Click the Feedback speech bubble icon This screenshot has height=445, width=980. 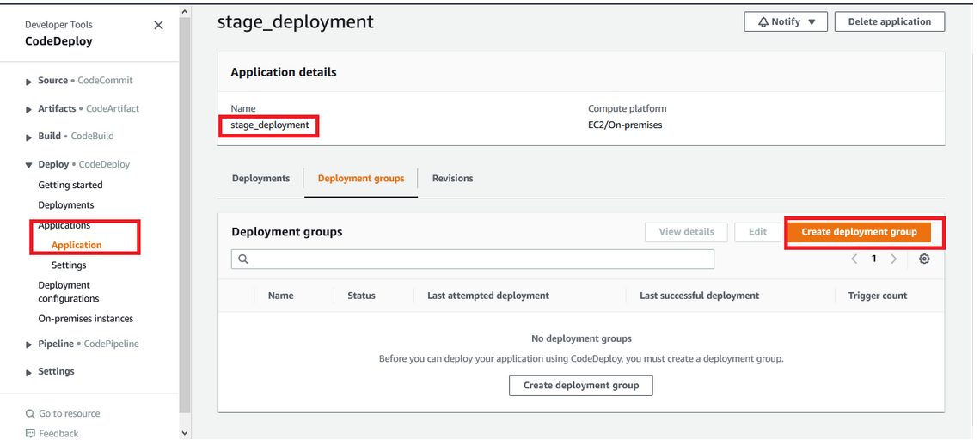click(x=30, y=433)
